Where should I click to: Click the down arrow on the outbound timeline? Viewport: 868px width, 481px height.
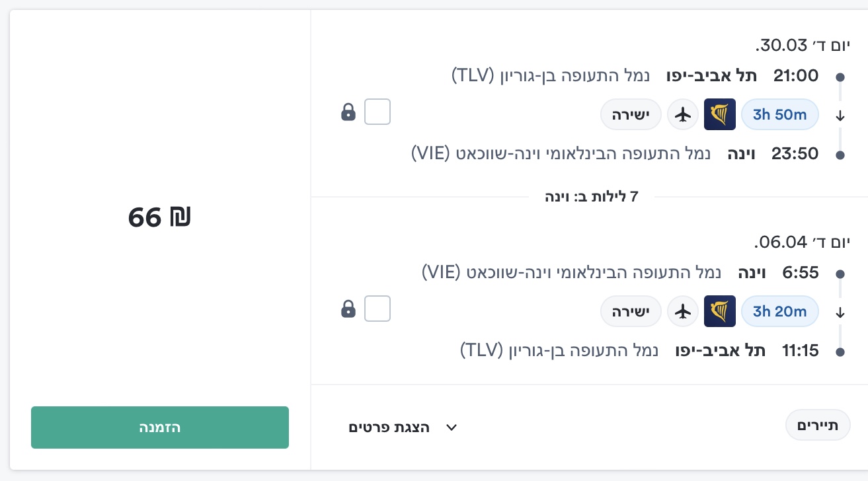(x=840, y=116)
